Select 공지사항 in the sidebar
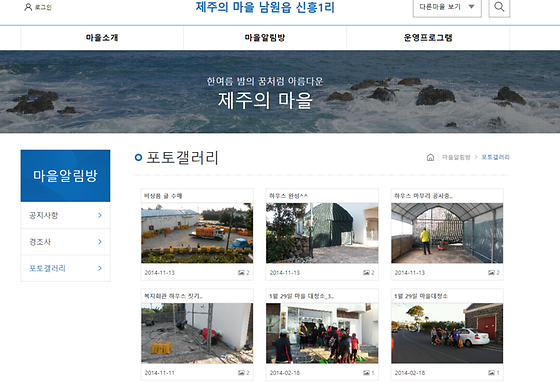Viewport: 560px width, 382px height. 65,215
